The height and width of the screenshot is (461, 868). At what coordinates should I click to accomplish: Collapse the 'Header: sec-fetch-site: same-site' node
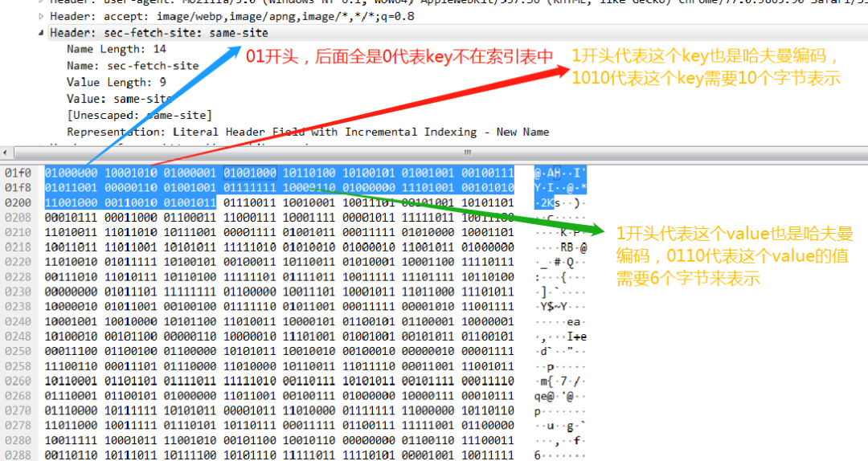point(42,33)
